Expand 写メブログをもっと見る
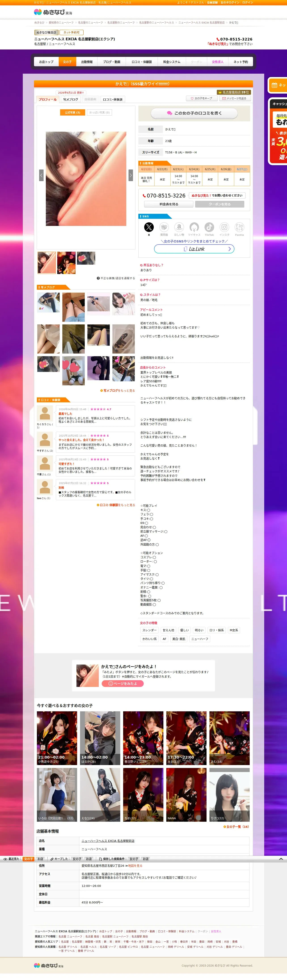The image size is (287, 980). click(x=118, y=391)
